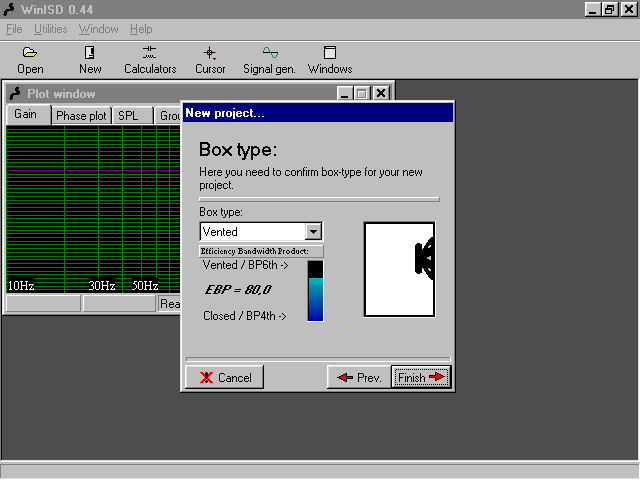This screenshot has height=480, width=640.
Task: Click the 10Hz axis label
Action: (x=21, y=285)
